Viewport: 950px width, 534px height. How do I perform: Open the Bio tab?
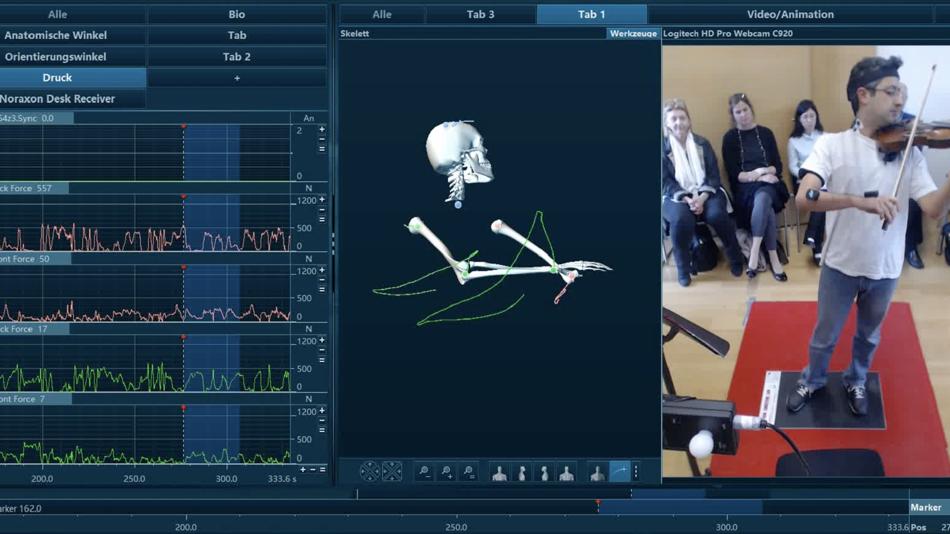(237, 14)
